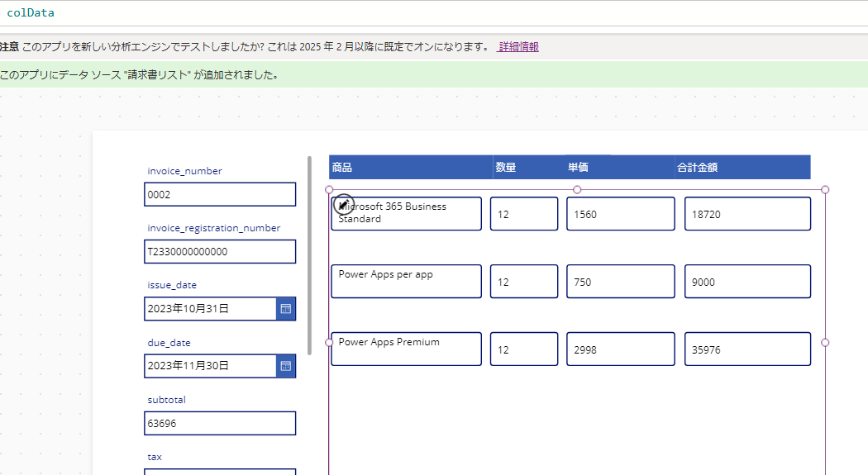
Task: Click the 商品 column header
Action: point(411,168)
